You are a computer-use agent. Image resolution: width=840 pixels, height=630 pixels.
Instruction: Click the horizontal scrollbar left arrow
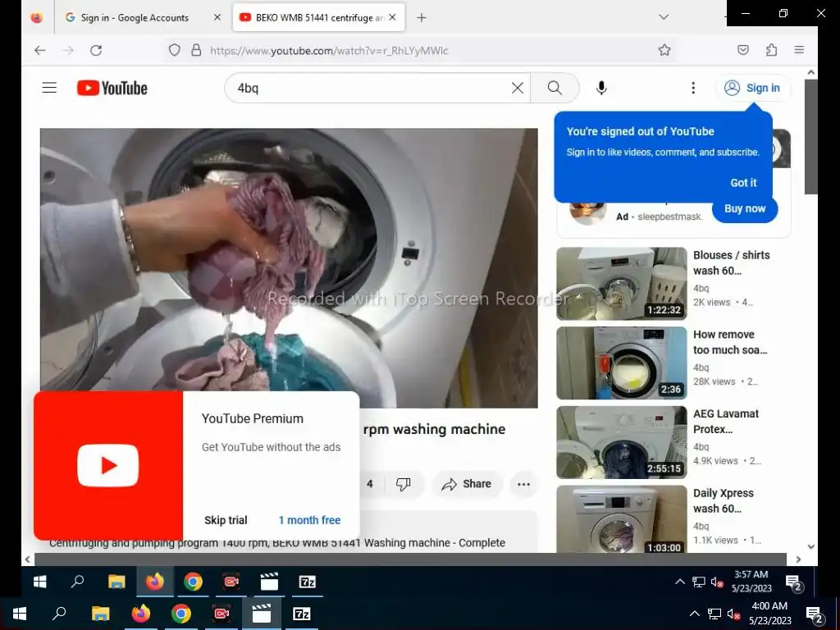pyautogui.click(x=28, y=559)
